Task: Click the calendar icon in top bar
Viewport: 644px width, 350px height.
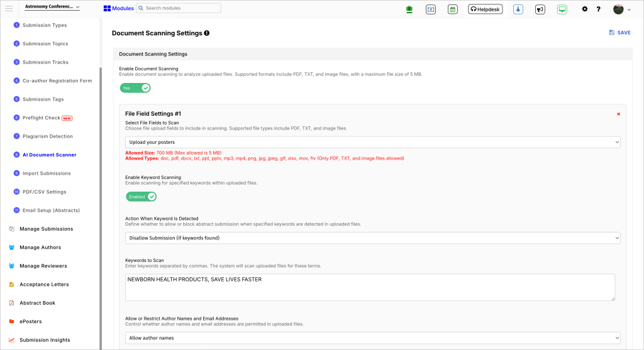Action: [x=452, y=9]
